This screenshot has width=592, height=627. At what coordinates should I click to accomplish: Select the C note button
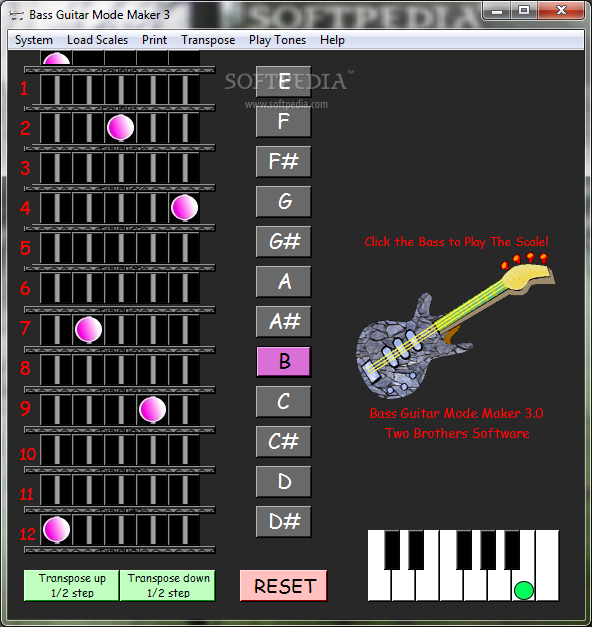284,401
